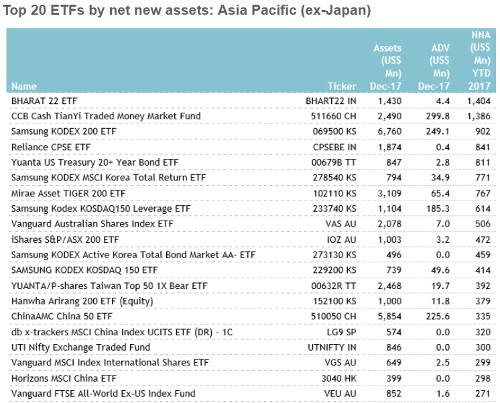500x403 pixels.
Task: Select CCB Cash TianYi Traded Money Market Fund
Action: (x=106, y=116)
